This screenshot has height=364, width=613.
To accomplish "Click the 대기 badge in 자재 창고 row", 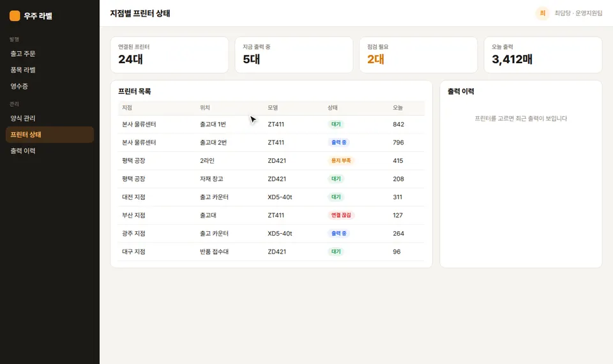I will click(337, 179).
